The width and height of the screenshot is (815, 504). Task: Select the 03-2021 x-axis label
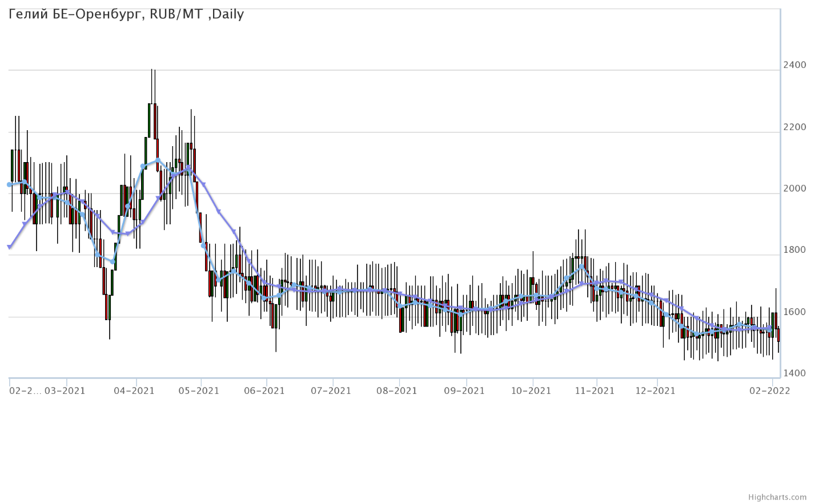click(65, 390)
